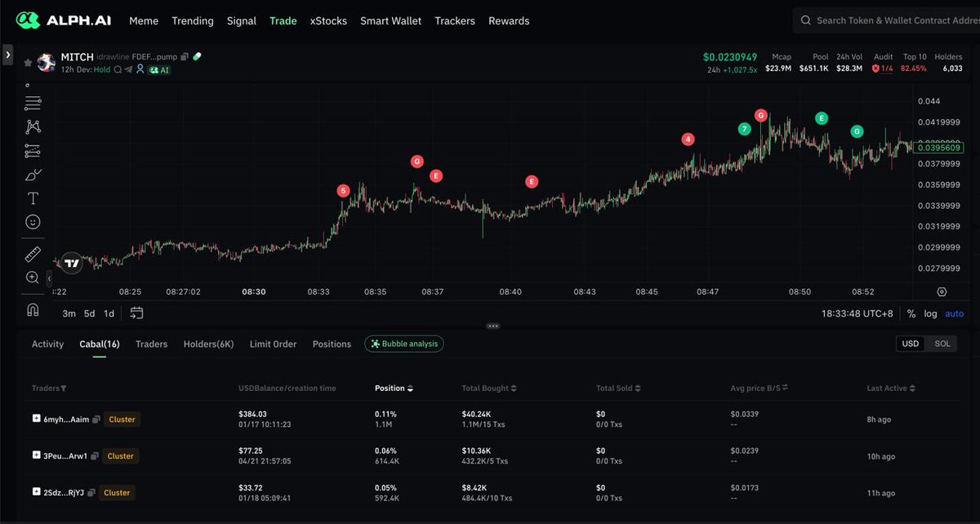The width and height of the screenshot is (980, 524).
Task: Sort table by Total Bought
Action: (x=489, y=389)
